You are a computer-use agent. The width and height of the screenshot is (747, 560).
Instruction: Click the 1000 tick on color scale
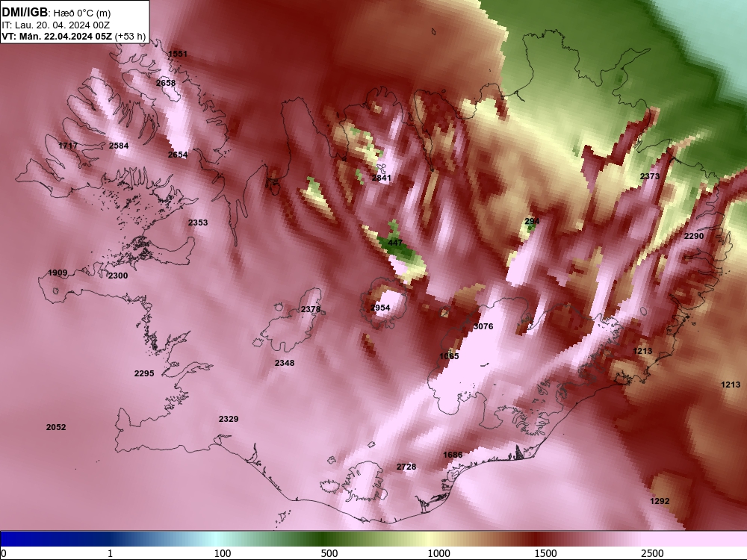coord(438,553)
